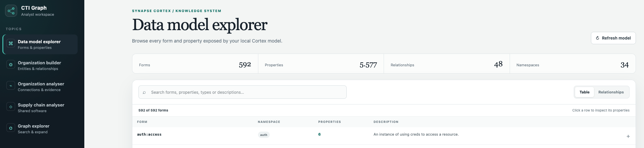Image resolution: width=644 pixels, height=148 pixels.
Task: Click the Properties column header
Action: pyautogui.click(x=329, y=122)
